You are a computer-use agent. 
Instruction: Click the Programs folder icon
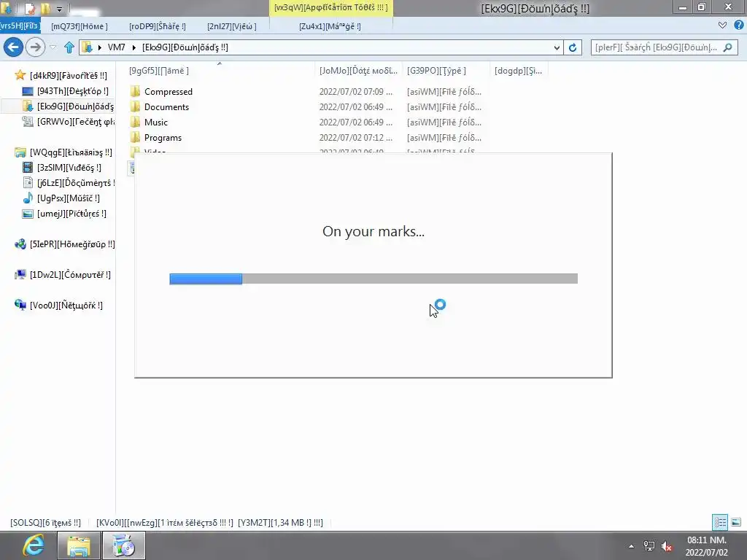pos(135,137)
